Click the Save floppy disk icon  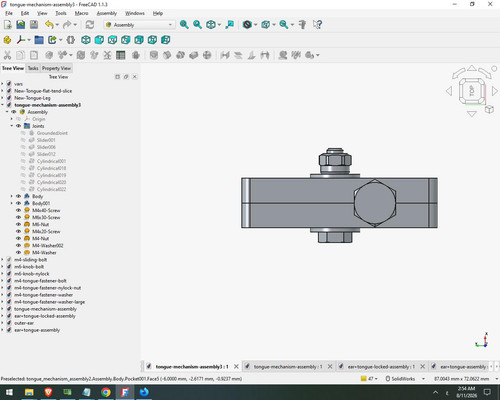(34, 25)
